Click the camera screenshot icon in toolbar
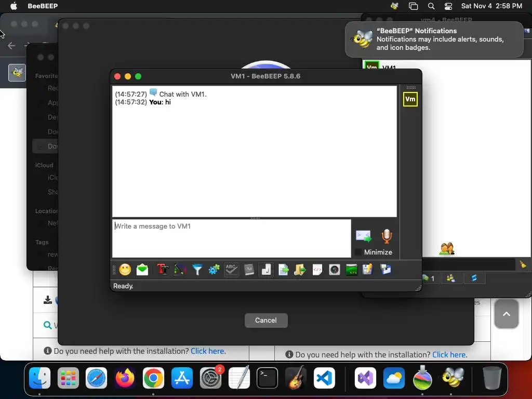Image resolution: width=532 pixels, height=399 pixels. coord(334,270)
